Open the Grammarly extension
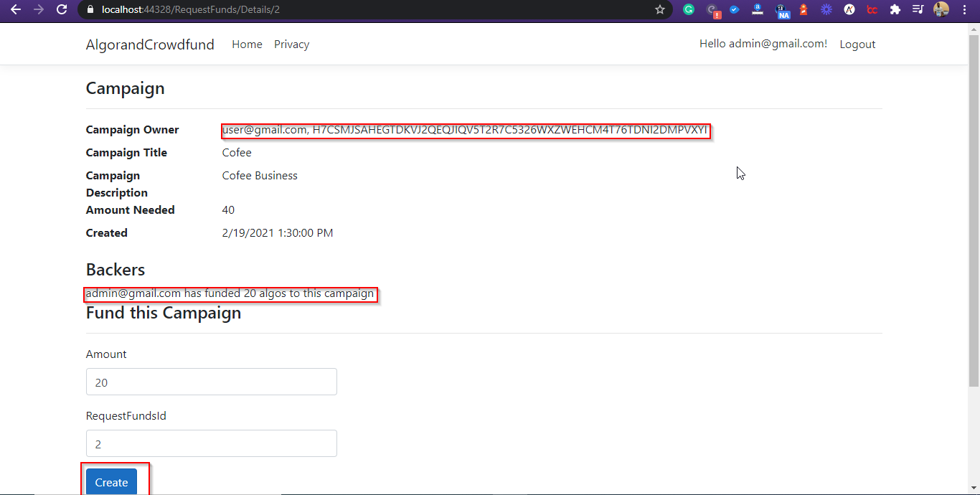980x495 pixels. pyautogui.click(x=689, y=10)
